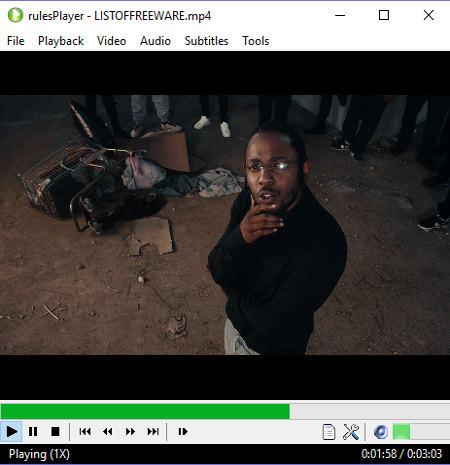Skip to the next track icon
450x465 pixels.
point(153,432)
